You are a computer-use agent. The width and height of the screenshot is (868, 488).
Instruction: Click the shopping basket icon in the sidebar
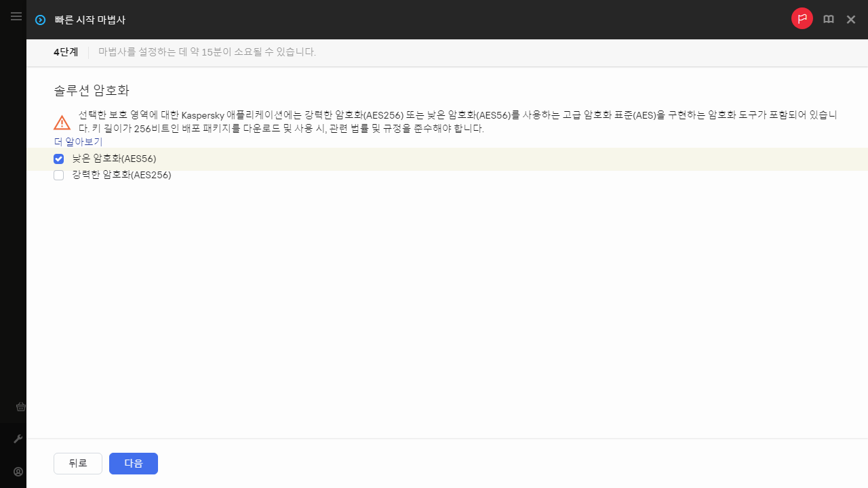(x=20, y=407)
